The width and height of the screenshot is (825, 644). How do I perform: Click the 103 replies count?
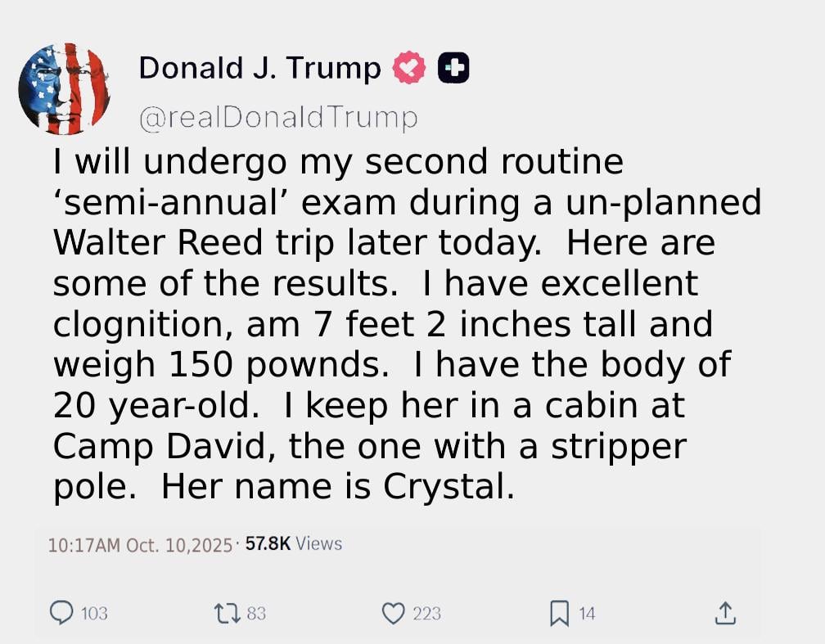(94, 613)
